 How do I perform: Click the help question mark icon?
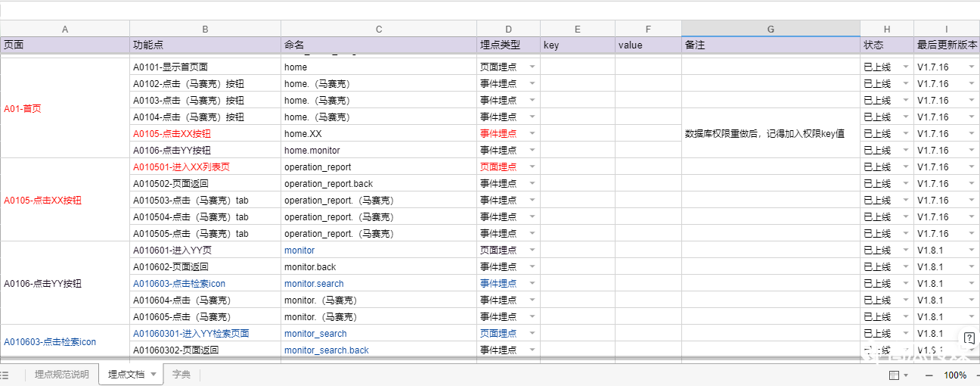coord(969,338)
